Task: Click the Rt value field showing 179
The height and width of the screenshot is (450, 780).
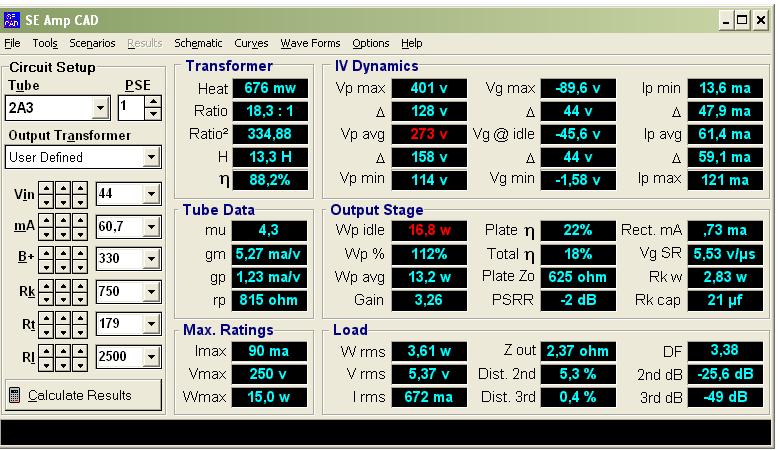Action: pos(119,324)
